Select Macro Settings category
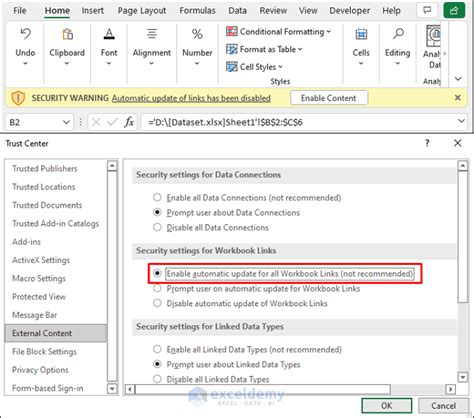Viewport: 474px width, 418px height. tap(39, 278)
